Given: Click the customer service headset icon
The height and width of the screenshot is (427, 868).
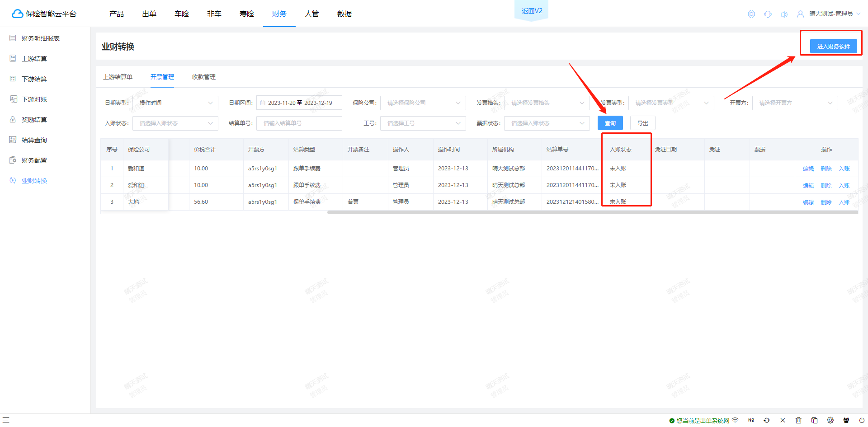Looking at the screenshot, I should 768,14.
